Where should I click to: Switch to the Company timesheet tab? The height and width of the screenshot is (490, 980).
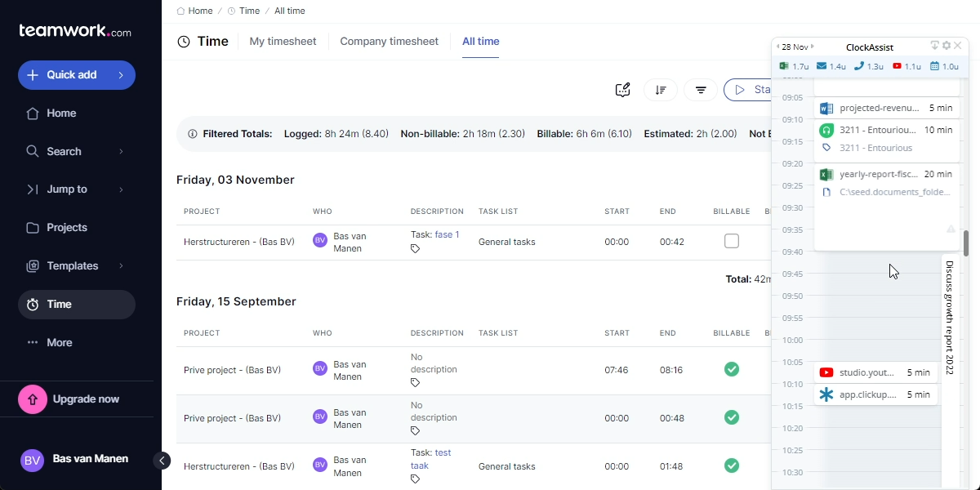tap(389, 42)
